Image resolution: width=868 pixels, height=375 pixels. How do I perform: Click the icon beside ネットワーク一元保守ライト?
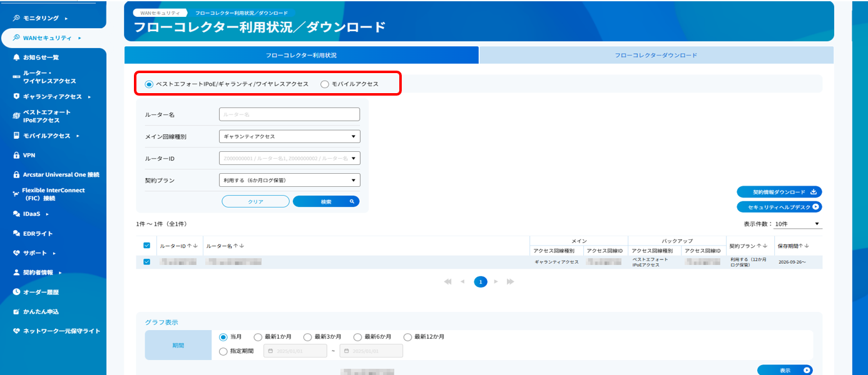[x=16, y=331]
